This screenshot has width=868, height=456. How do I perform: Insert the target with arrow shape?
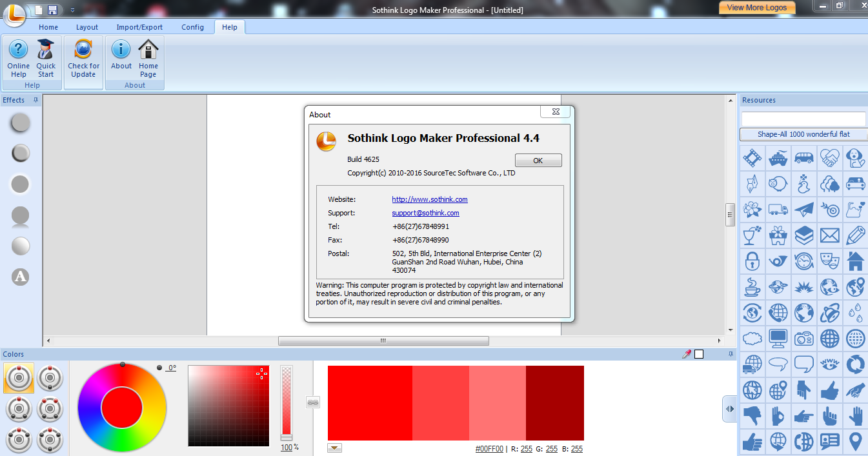[x=830, y=210]
